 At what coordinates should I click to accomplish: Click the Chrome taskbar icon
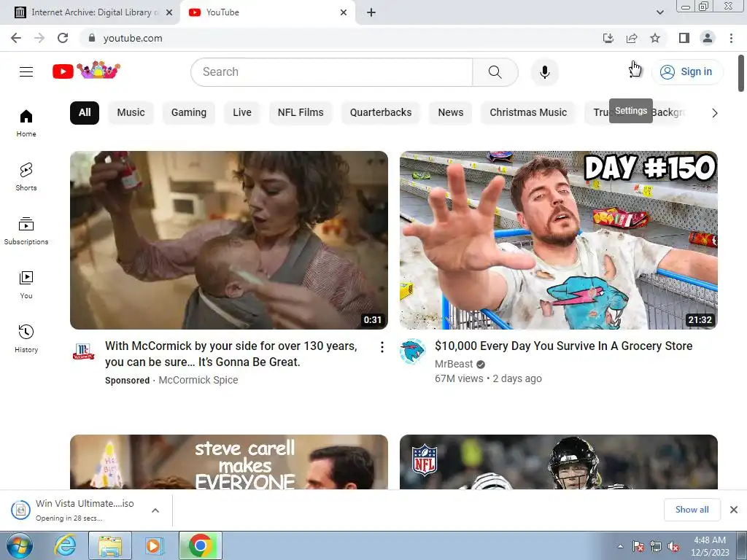[x=201, y=545]
